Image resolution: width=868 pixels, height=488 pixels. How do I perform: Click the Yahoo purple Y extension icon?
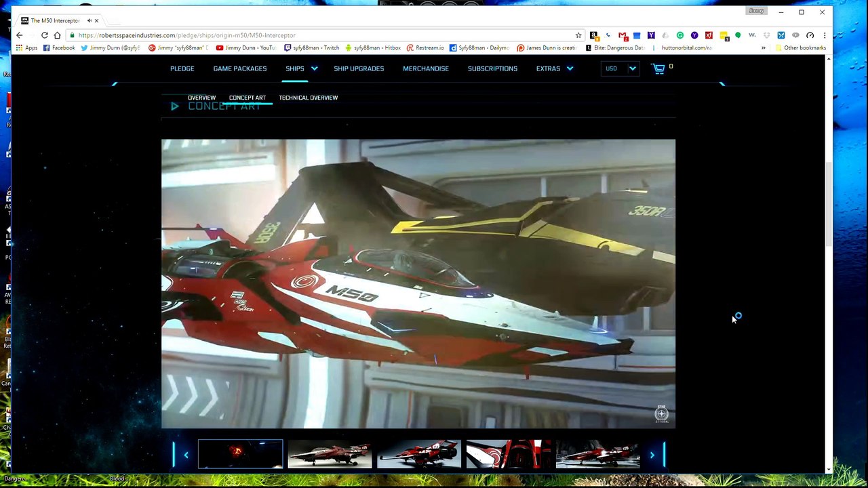(x=651, y=35)
